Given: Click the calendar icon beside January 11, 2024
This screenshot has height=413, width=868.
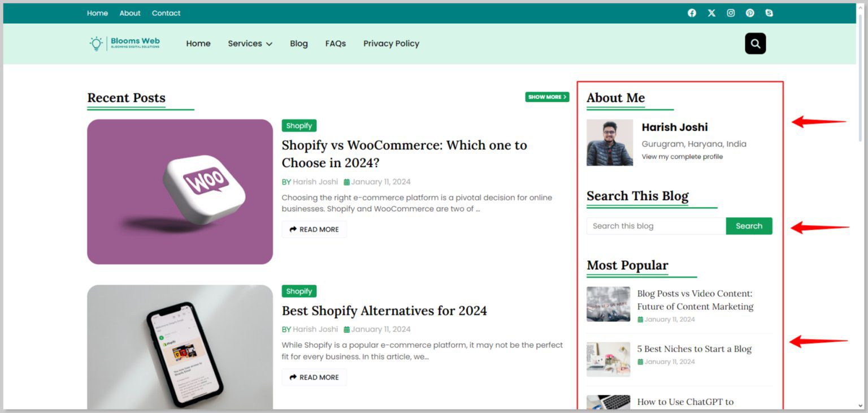Looking at the screenshot, I should click(346, 182).
